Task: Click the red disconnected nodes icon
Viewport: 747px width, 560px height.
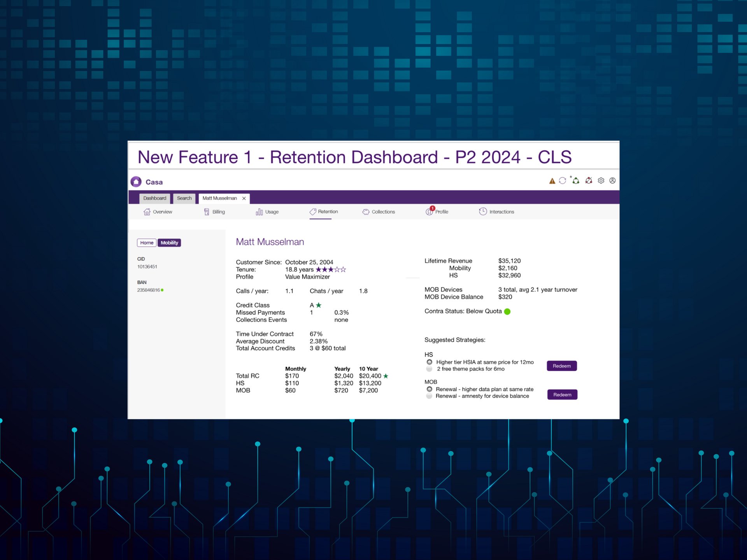Action: pyautogui.click(x=589, y=180)
